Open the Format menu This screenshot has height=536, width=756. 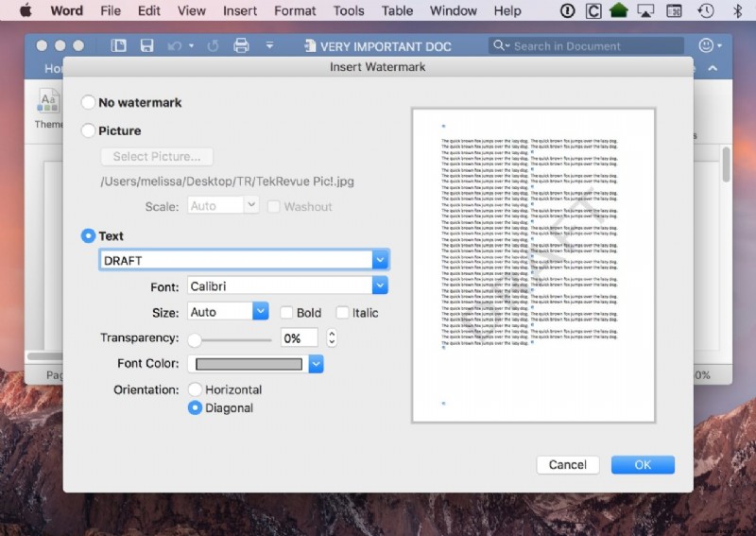tap(295, 10)
